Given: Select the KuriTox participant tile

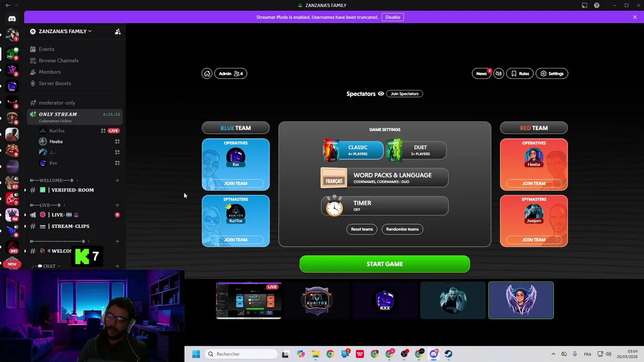Looking at the screenshot, I should click(317, 301).
